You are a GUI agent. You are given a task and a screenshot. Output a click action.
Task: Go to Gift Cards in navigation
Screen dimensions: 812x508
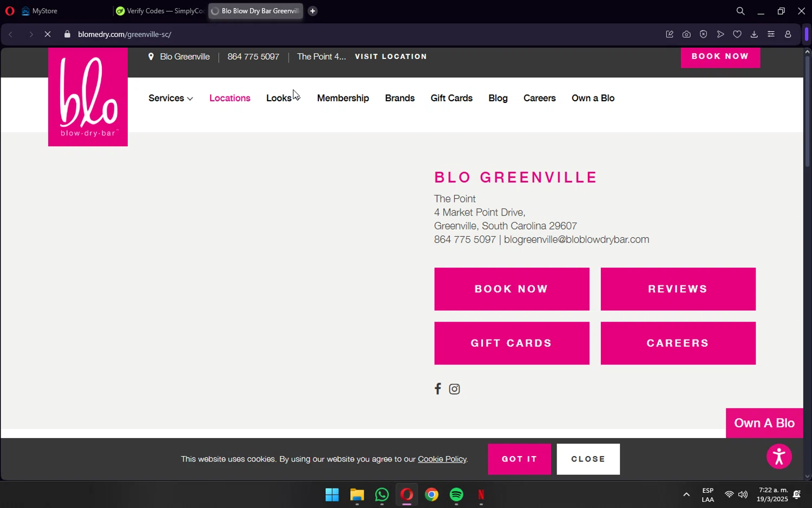click(x=451, y=98)
